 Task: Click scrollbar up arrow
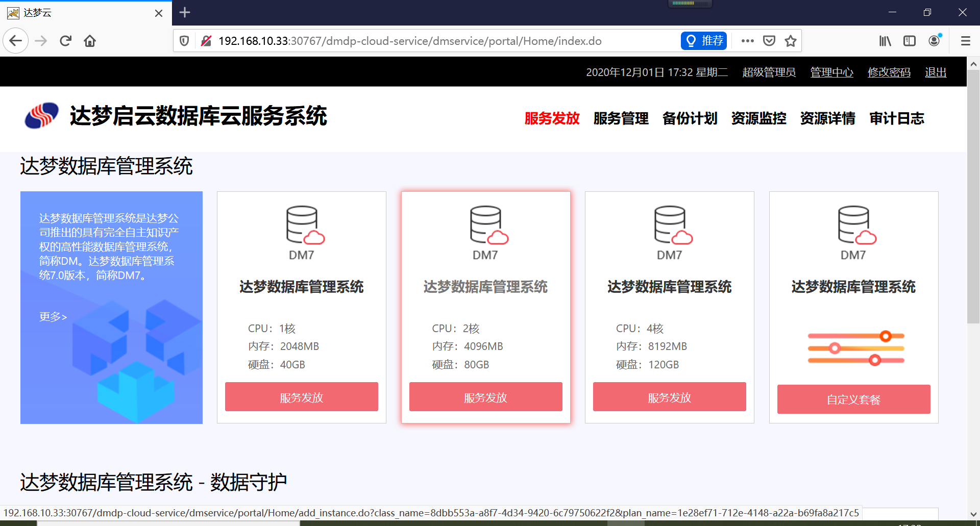[973, 64]
